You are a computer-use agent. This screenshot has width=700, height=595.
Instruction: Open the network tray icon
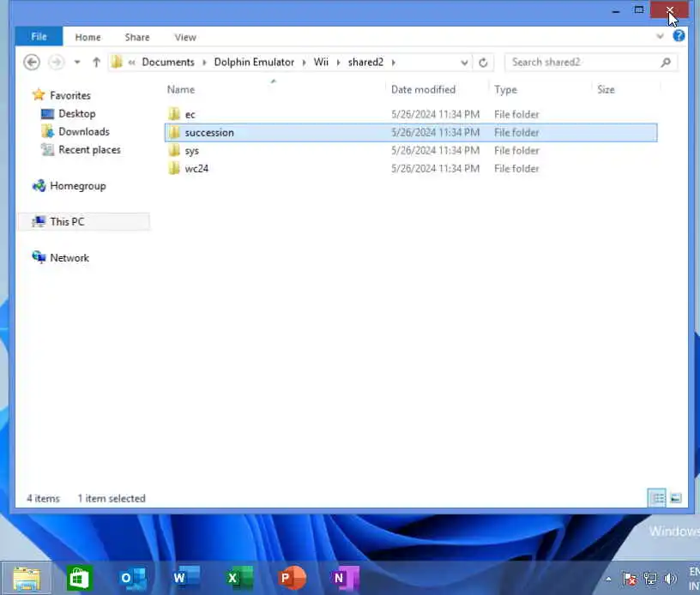point(650,580)
